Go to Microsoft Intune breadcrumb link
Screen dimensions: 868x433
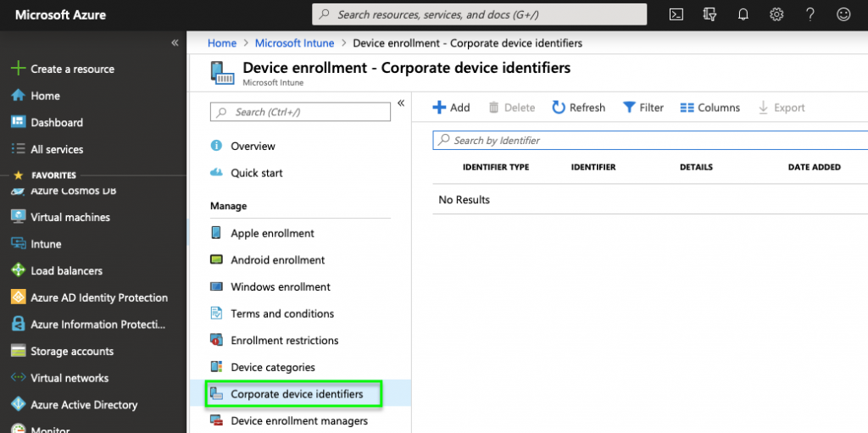294,43
